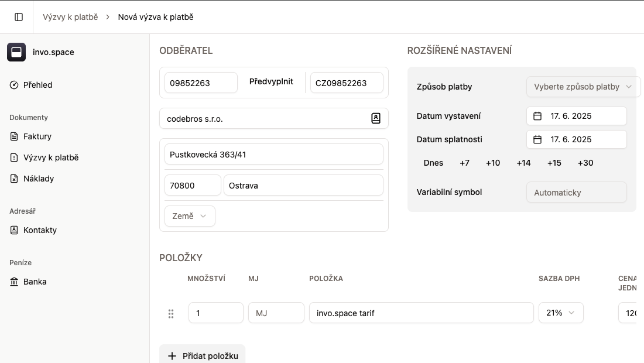Navigate to Kontakty in the sidebar
644x363 pixels.
pos(40,230)
